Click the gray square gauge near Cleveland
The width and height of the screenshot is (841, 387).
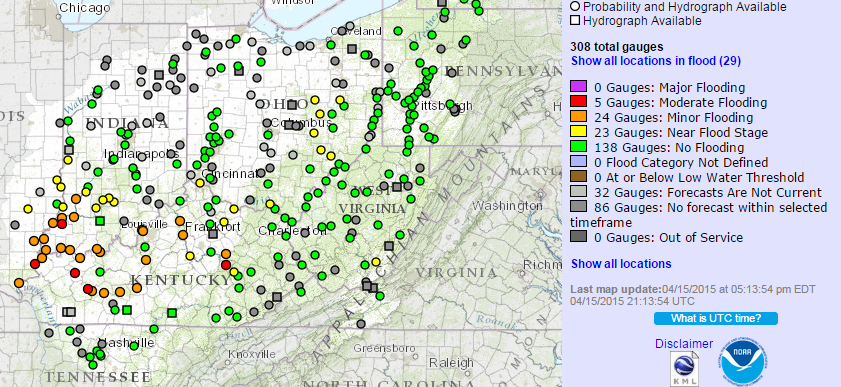click(x=352, y=49)
